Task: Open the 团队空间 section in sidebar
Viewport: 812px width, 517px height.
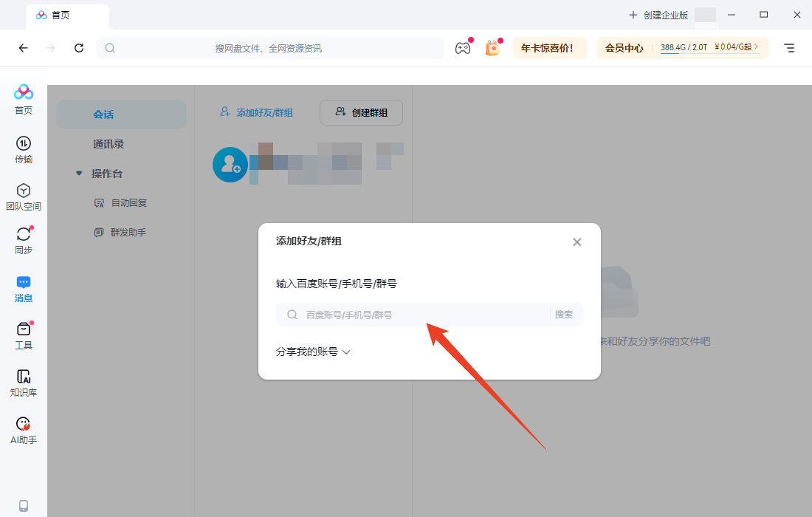Action: point(23,196)
